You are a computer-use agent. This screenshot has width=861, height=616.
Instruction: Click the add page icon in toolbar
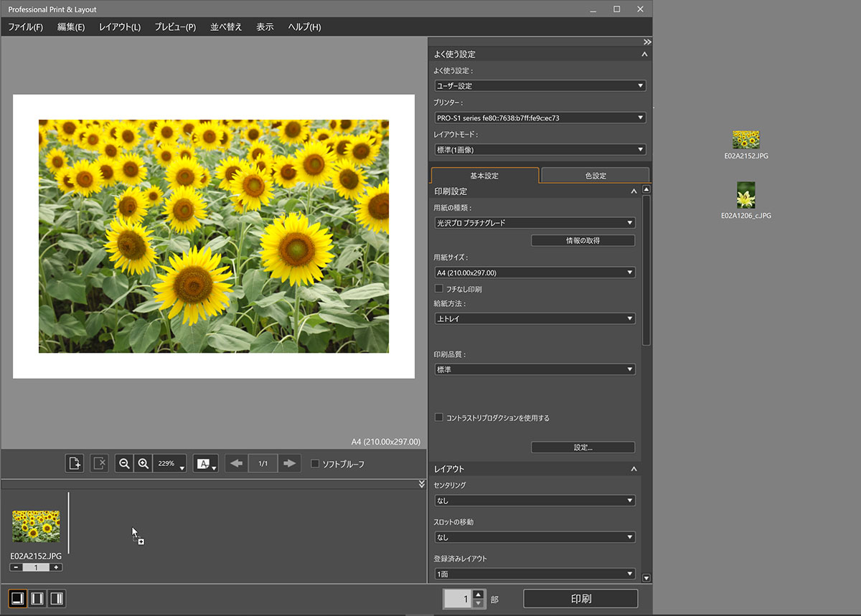pyautogui.click(x=75, y=464)
